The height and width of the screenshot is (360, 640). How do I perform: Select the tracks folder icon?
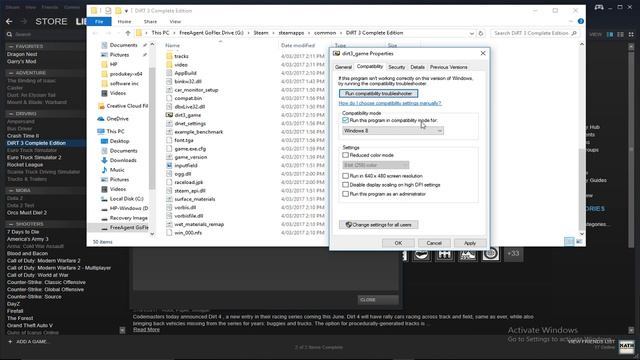click(x=169, y=56)
